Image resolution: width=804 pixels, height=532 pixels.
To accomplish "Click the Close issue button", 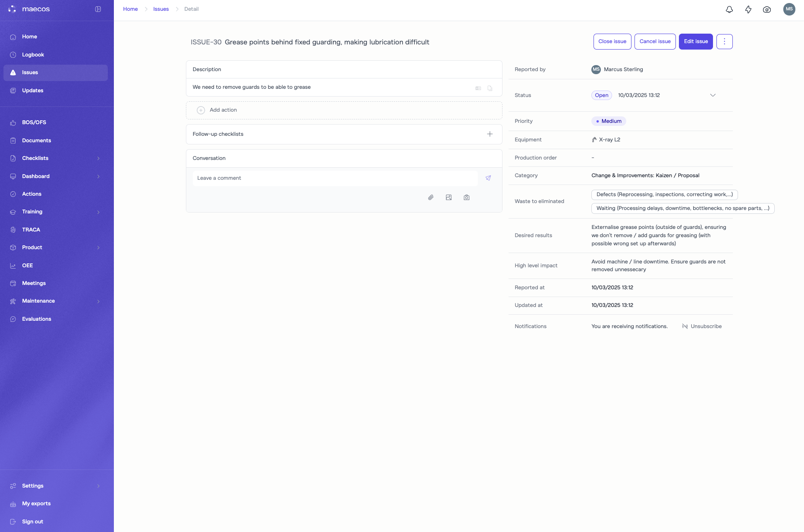I will (x=612, y=42).
